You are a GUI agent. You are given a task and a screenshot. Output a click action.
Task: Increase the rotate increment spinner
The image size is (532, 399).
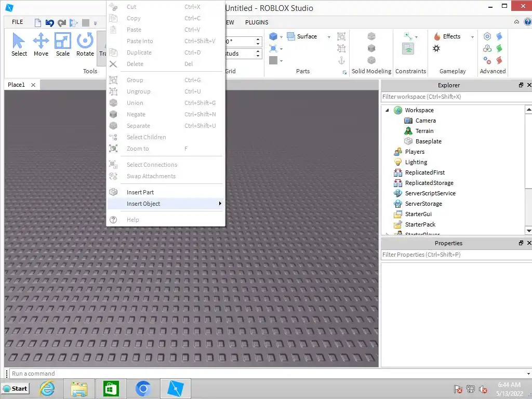pyautogui.click(x=258, y=39)
